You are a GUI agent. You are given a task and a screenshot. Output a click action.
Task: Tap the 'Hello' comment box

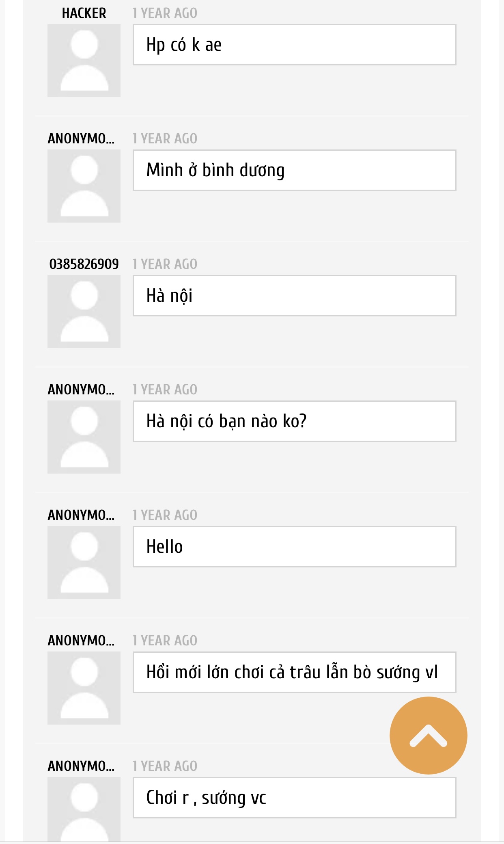pyautogui.click(x=295, y=547)
